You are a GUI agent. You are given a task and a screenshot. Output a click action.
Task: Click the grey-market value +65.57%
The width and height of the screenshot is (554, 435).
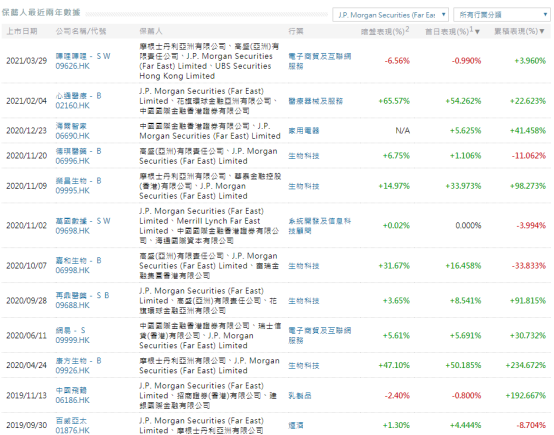coord(394,101)
